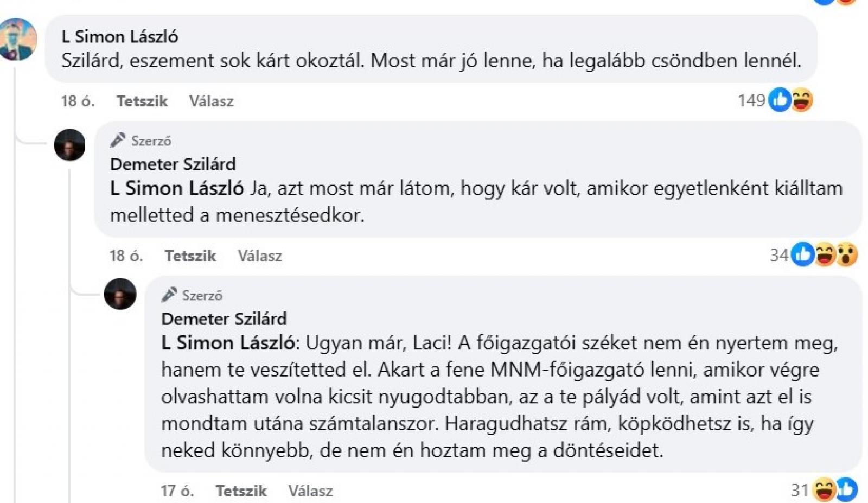Screen dimensions: 868x503
Task: Click the Szerző pencil icon on second reply
Action: pyautogui.click(x=169, y=295)
